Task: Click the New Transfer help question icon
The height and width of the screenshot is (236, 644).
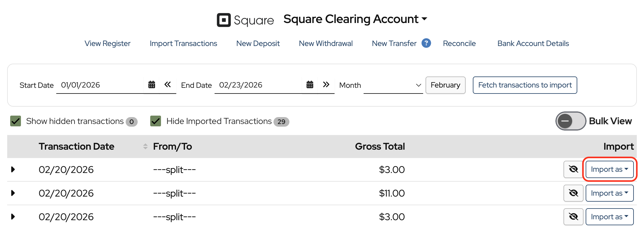Action: click(x=426, y=43)
